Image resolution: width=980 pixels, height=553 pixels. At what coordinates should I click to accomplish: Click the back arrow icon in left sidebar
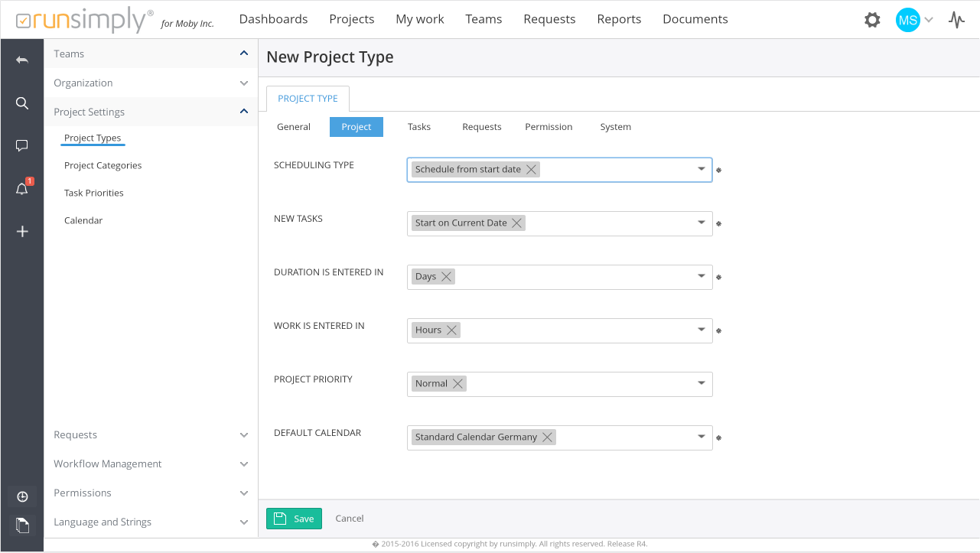pos(22,60)
